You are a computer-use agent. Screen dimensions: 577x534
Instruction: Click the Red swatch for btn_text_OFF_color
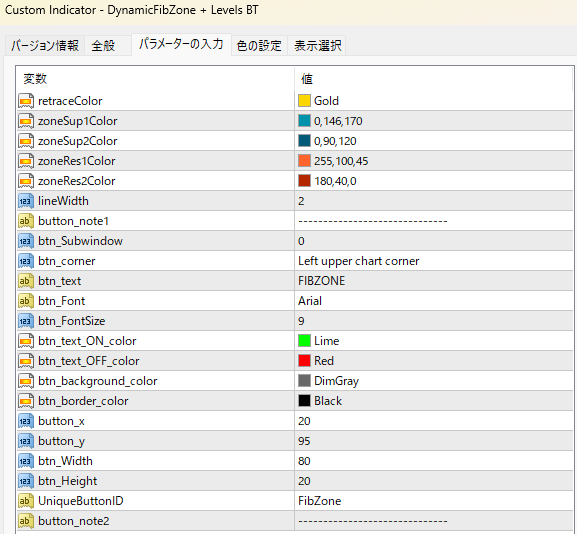pyautogui.click(x=304, y=361)
